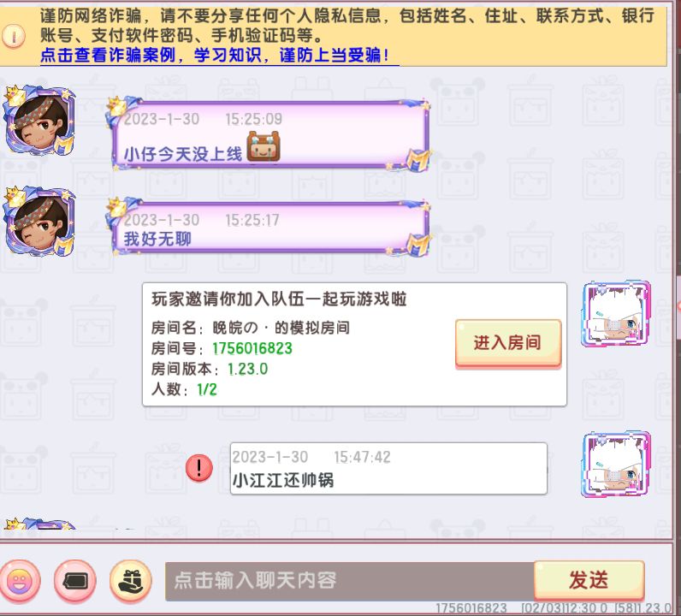Click 进入房间 button to join room

coord(508,343)
